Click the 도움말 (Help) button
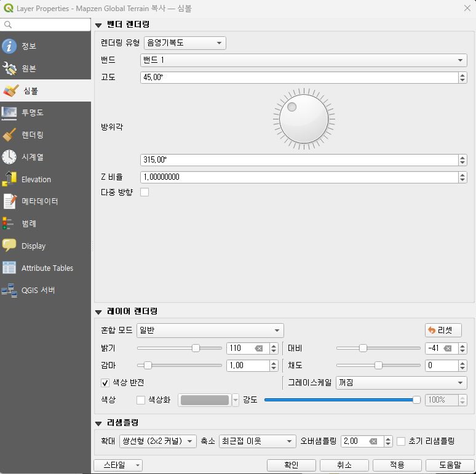The image size is (476, 474). pos(450,465)
